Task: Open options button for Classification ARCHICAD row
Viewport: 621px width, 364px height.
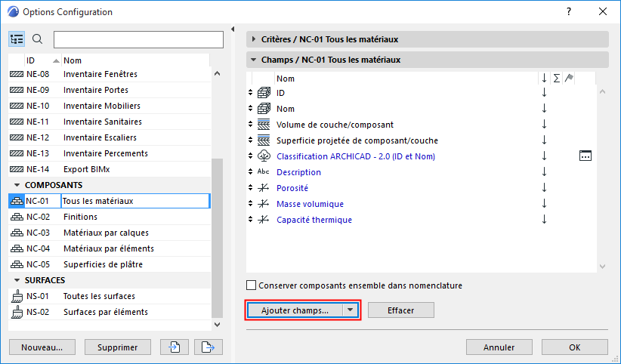Action: [x=585, y=156]
